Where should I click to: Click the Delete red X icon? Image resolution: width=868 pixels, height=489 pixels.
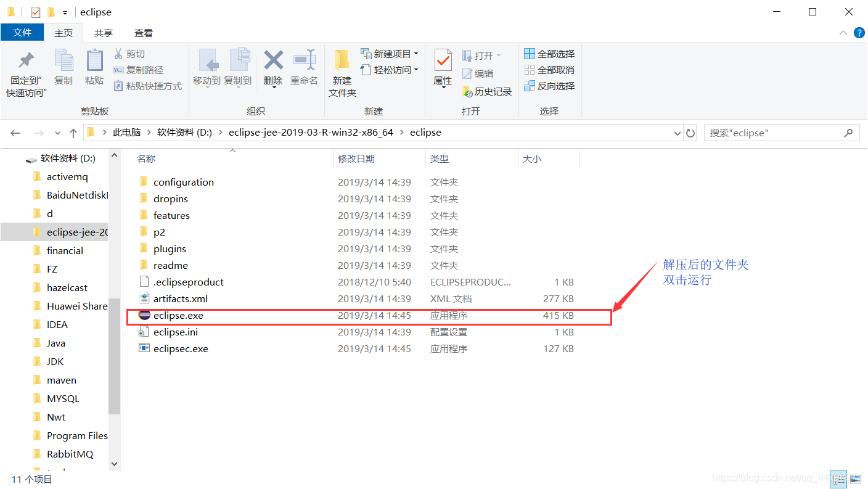click(x=273, y=60)
